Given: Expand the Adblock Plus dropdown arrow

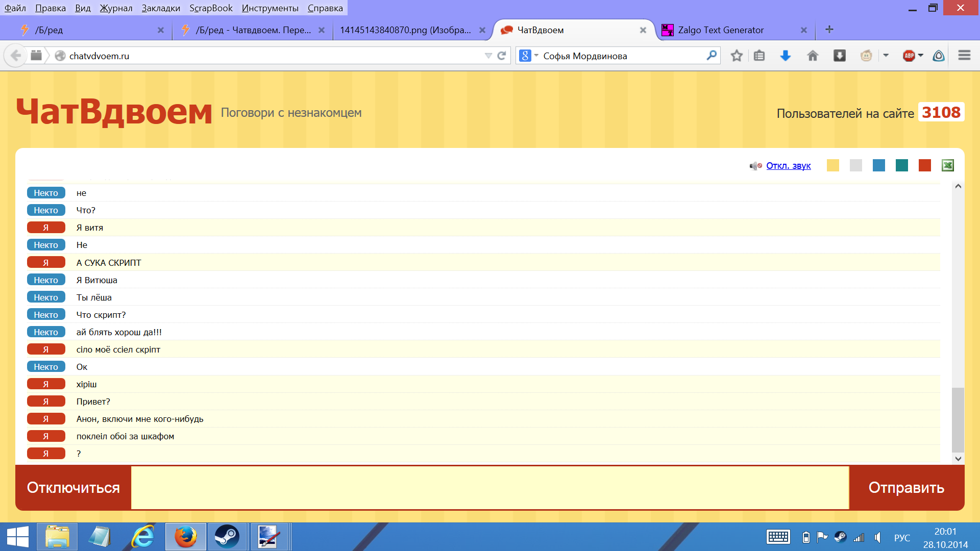Looking at the screenshot, I should 921,56.
